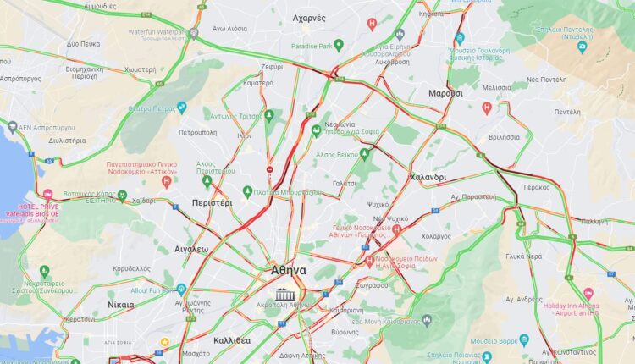
Task: Select the Agia Sofia Children's Hospital pin
Action: [369, 262]
